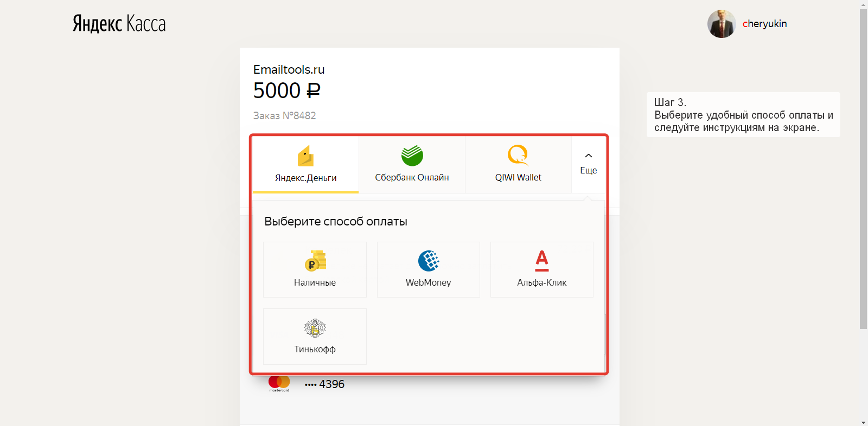Click the Еще label to toggle list
The image size is (868, 426).
point(589,170)
